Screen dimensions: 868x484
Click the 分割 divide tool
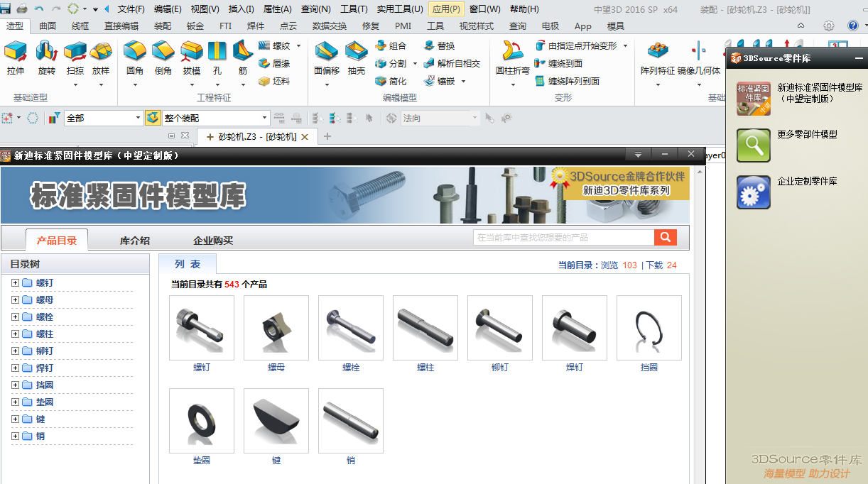tap(391, 63)
